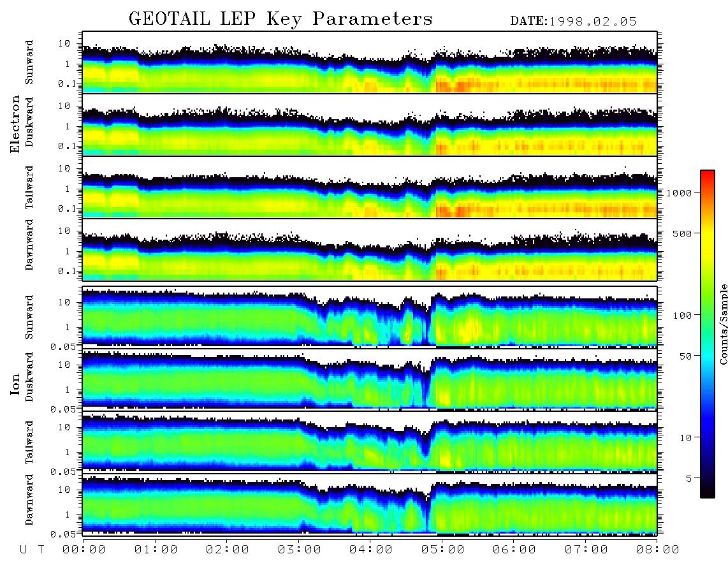
Task: Click the 01:00 time tick label
Action: click(x=156, y=550)
